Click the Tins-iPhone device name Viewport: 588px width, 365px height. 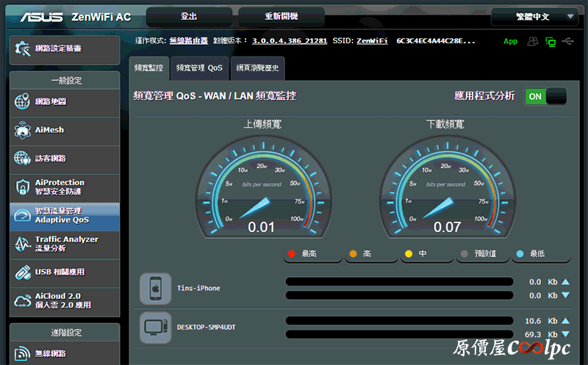pos(198,288)
